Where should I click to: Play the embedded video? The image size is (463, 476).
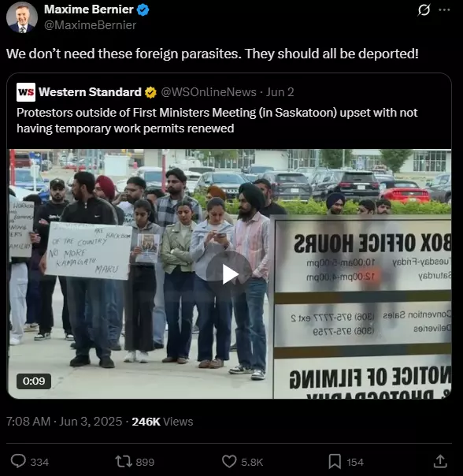229,274
